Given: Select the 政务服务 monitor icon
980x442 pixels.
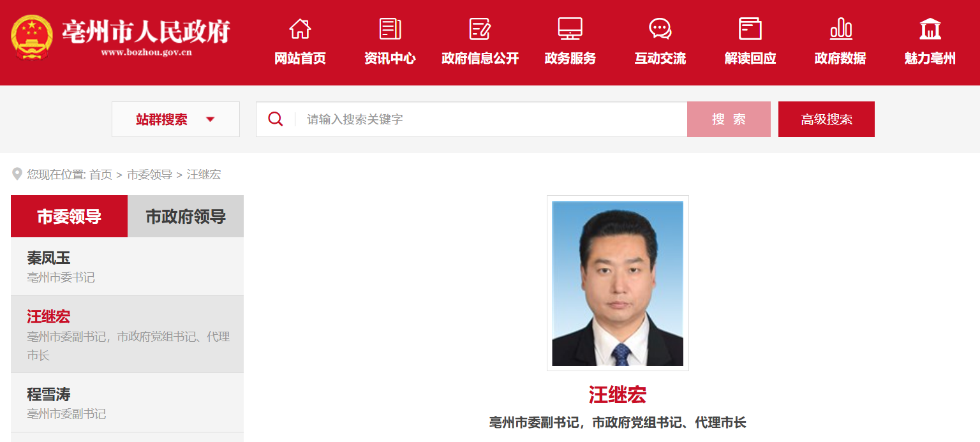Looking at the screenshot, I should [x=570, y=29].
